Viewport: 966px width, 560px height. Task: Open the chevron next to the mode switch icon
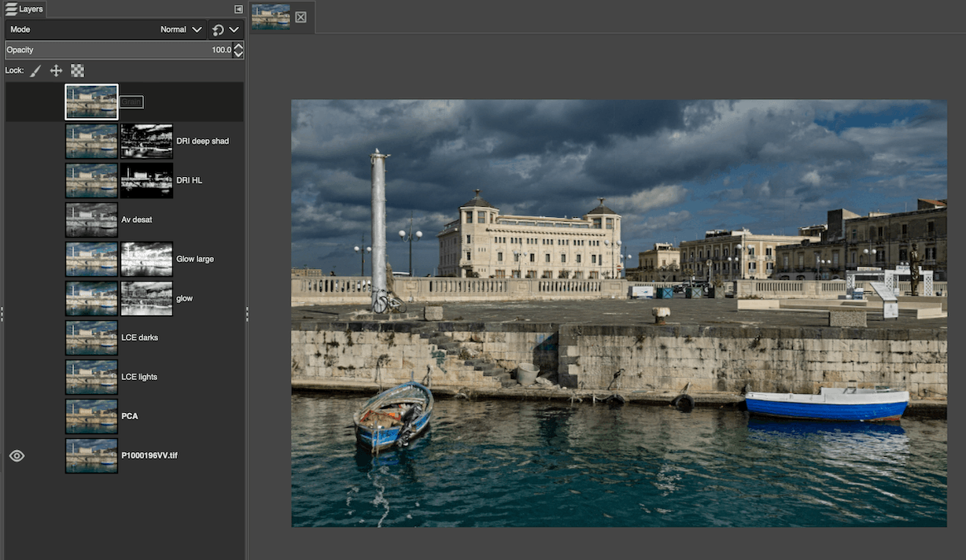pos(234,28)
